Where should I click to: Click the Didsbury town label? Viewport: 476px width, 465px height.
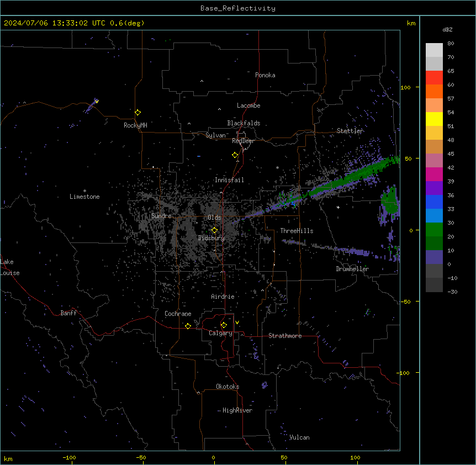click(x=211, y=238)
